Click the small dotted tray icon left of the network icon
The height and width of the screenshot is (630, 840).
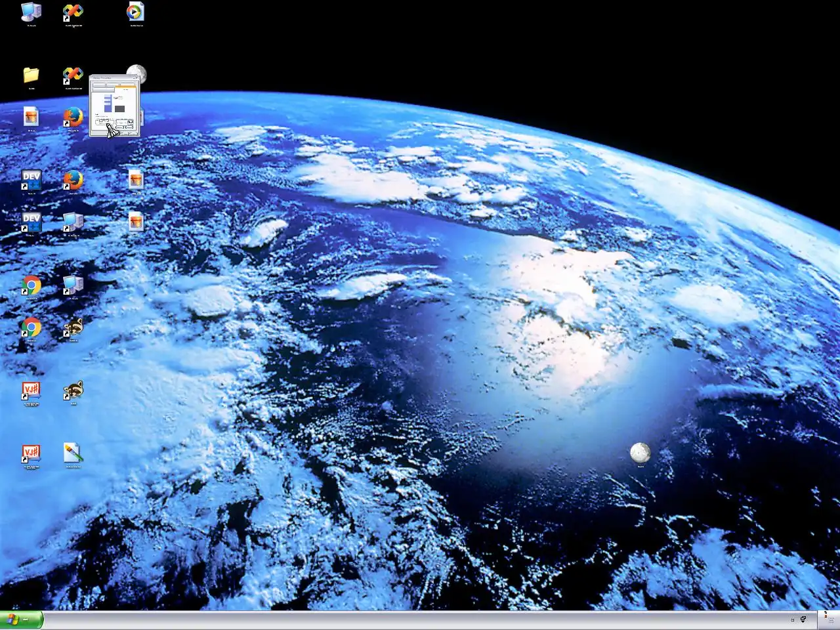click(x=793, y=619)
